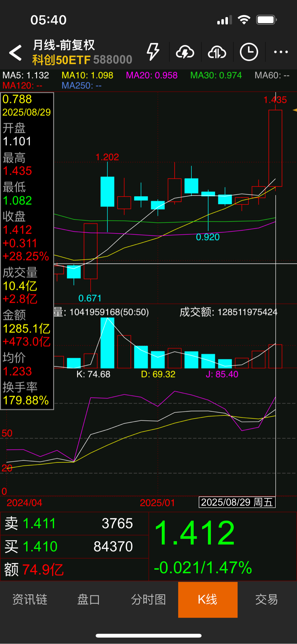Open the 月线-前复权 period selector

[64, 45]
